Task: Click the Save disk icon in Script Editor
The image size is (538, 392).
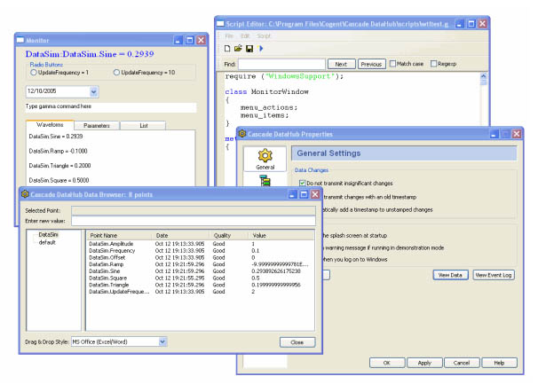Action: tap(249, 49)
